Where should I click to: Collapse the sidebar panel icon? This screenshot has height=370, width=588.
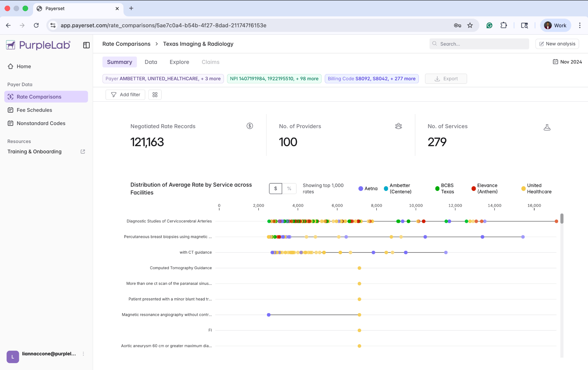point(86,45)
